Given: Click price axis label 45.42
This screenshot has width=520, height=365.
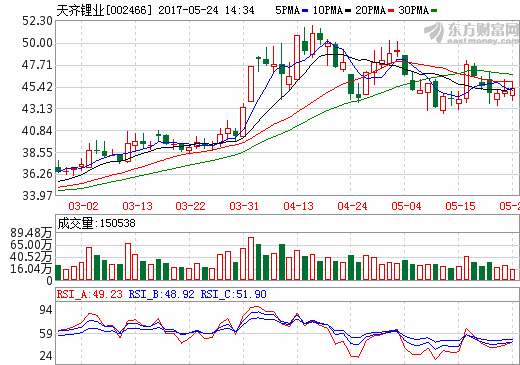Looking at the screenshot, I should [x=37, y=87].
